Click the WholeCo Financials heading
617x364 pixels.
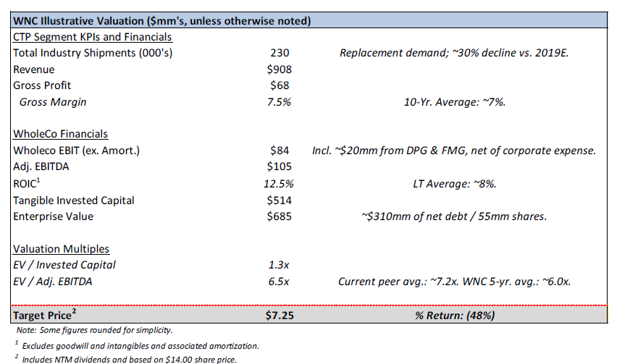pyautogui.click(x=60, y=134)
